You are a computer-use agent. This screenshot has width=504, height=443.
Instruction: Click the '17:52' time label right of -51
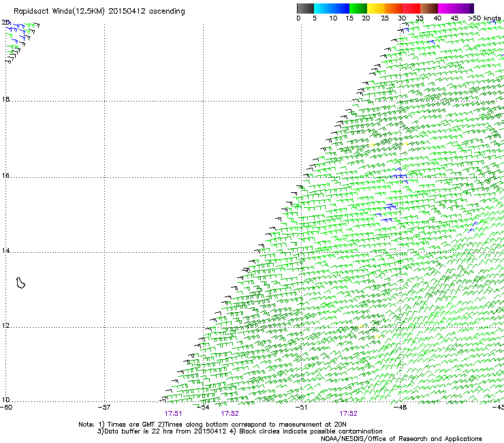349,414
